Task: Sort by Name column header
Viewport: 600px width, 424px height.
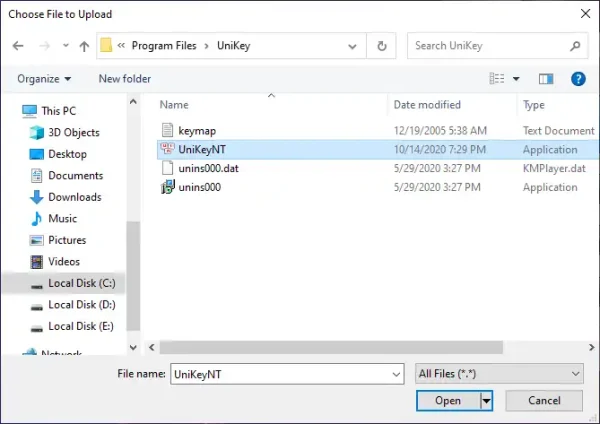Action: pyautogui.click(x=174, y=105)
